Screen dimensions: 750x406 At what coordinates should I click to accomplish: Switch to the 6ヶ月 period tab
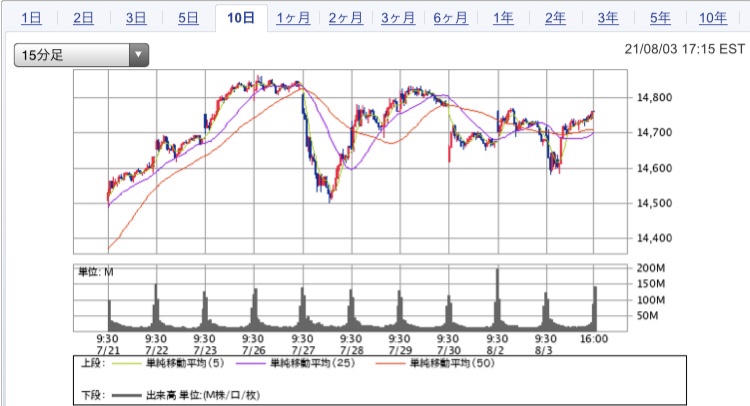[x=450, y=18]
